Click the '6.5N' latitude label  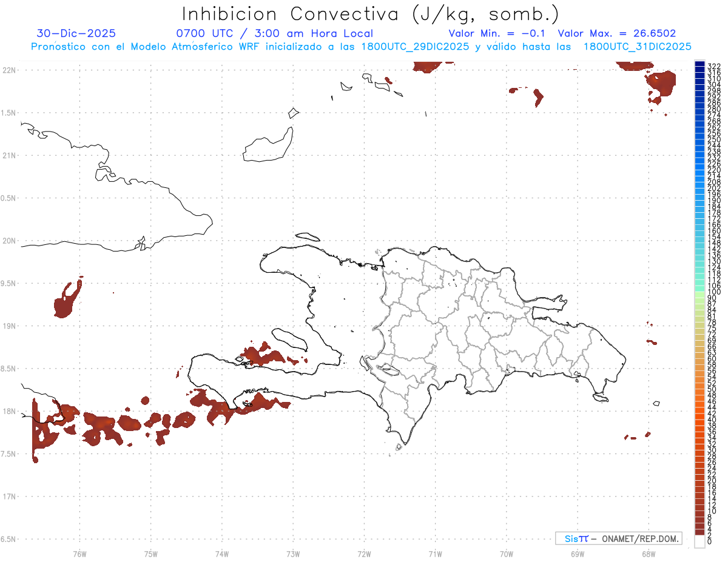click(8, 539)
